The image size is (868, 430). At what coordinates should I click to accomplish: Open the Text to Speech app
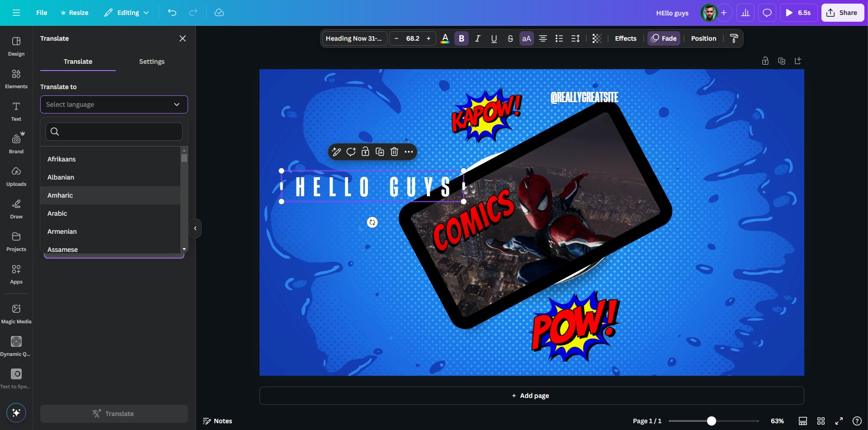point(16,379)
